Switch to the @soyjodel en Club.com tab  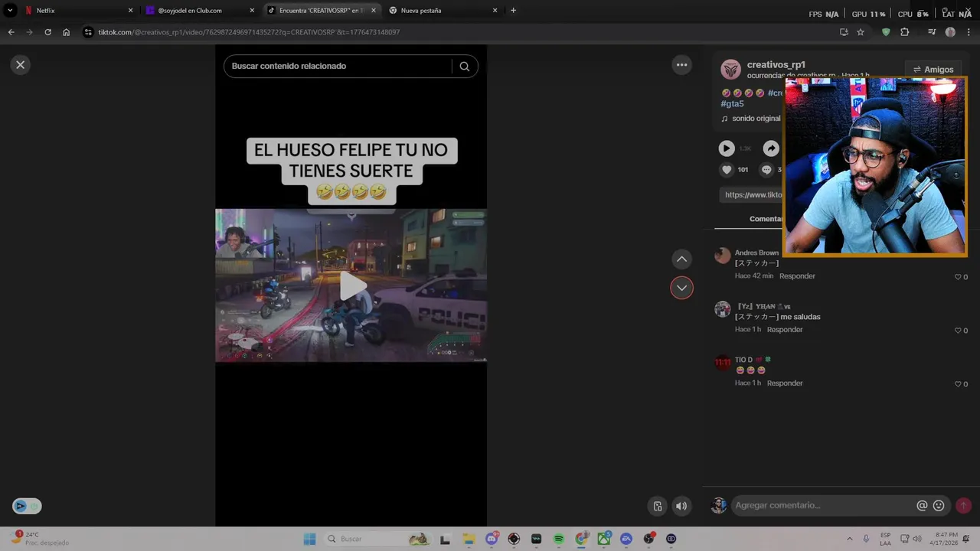pos(200,11)
